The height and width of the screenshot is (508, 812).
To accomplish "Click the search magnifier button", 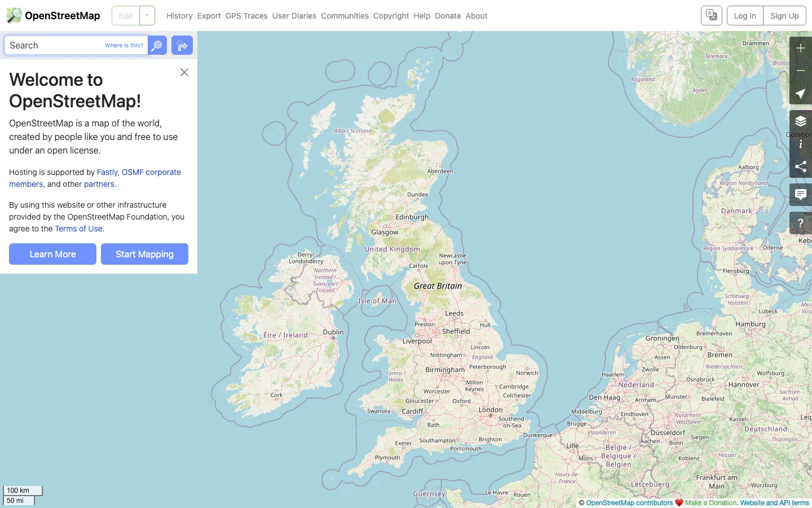I will pyautogui.click(x=157, y=45).
